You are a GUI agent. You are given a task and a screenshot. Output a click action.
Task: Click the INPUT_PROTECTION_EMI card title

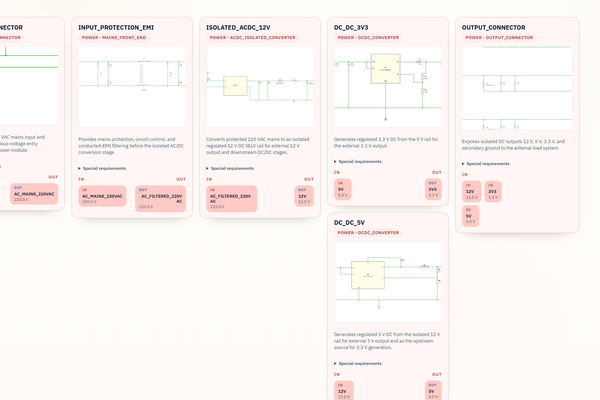tap(116, 28)
